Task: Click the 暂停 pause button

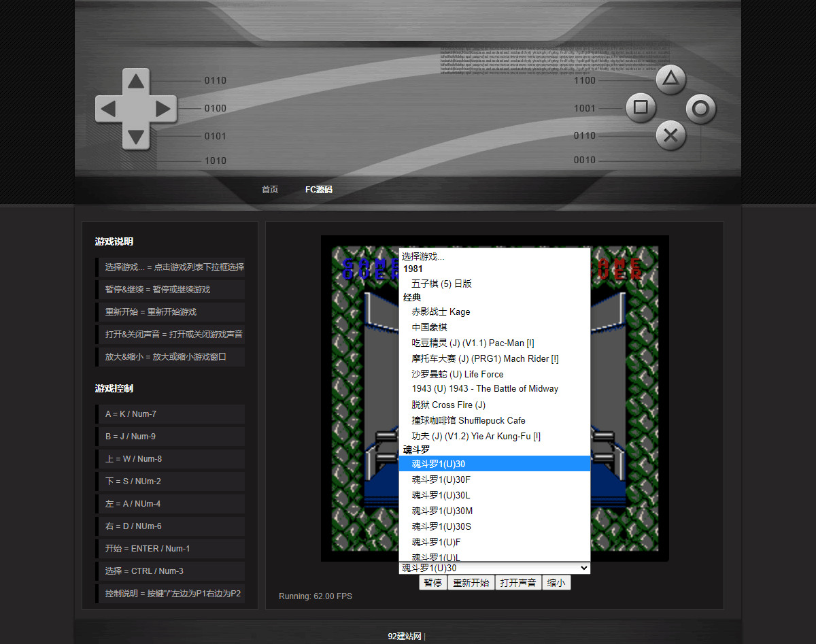Action: [x=432, y=583]
